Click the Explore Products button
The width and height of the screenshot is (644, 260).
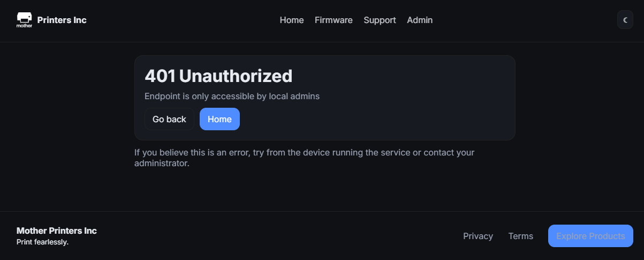(590, 236)
